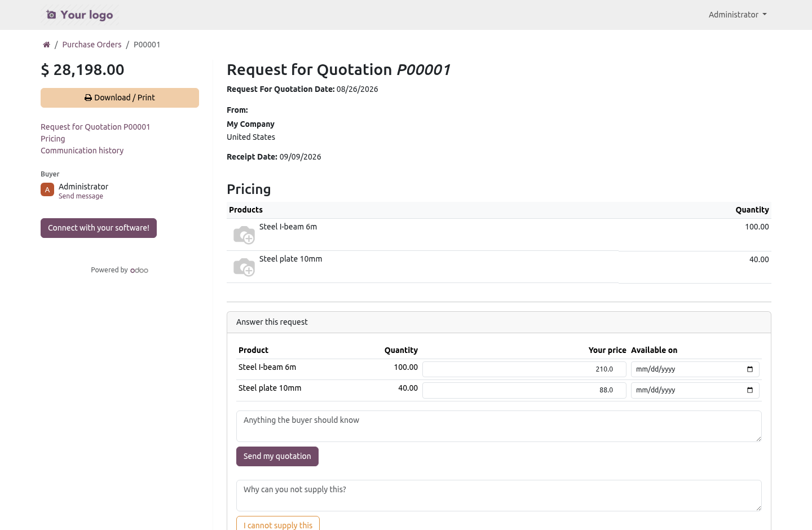This screenshot has width=812, height=530.
Task: Click the Request For Quotation Date 08/26/2026
Action: click(302, 89)
